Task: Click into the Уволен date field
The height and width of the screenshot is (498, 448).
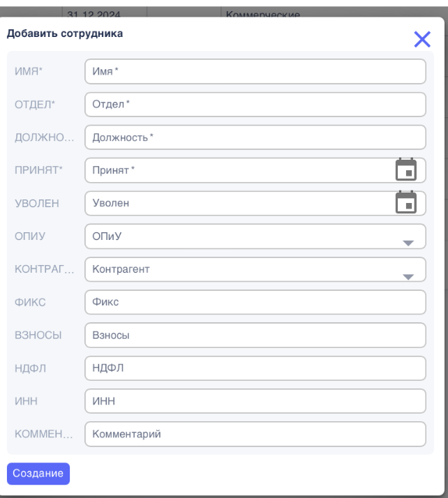Action: (237, 203)
